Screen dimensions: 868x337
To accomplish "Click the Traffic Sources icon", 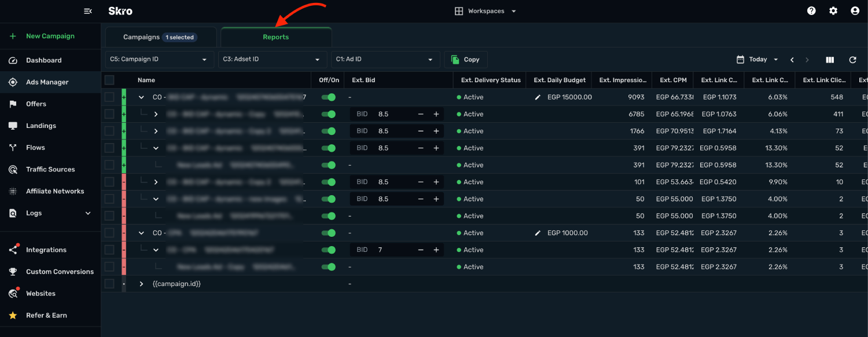I will click(x=13, y=170).
